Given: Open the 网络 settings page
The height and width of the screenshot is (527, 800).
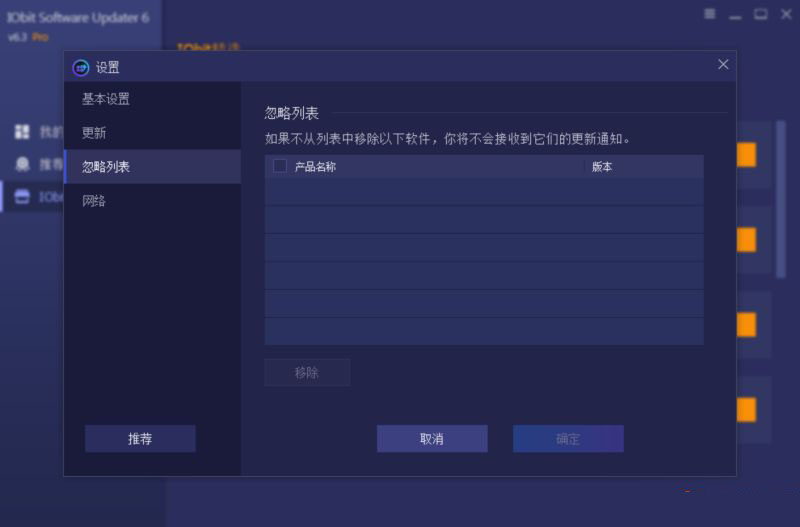Looking at the screenshot, I should [153, 200].
